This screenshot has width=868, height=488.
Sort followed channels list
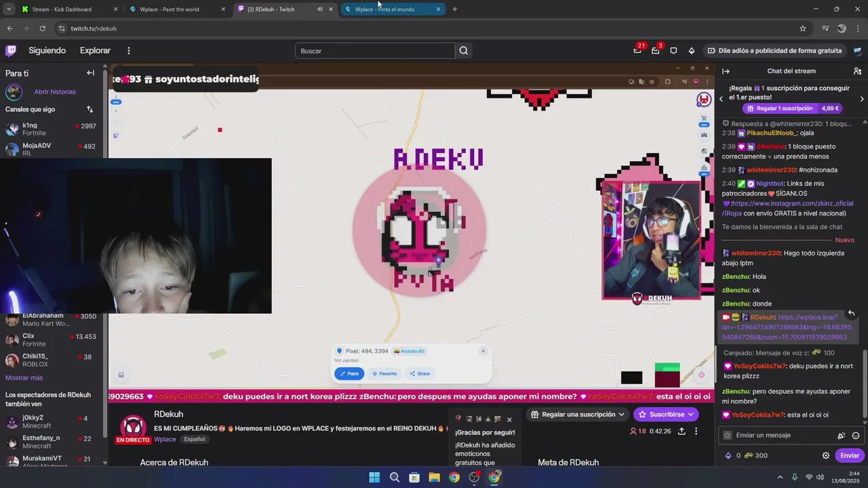coord(90,109)
